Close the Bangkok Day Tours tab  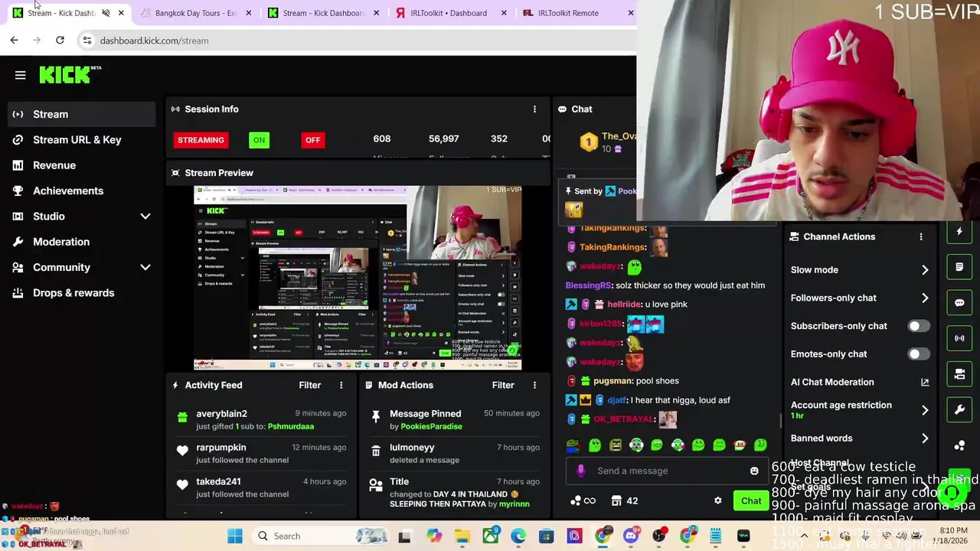click(x=249, y=13)
